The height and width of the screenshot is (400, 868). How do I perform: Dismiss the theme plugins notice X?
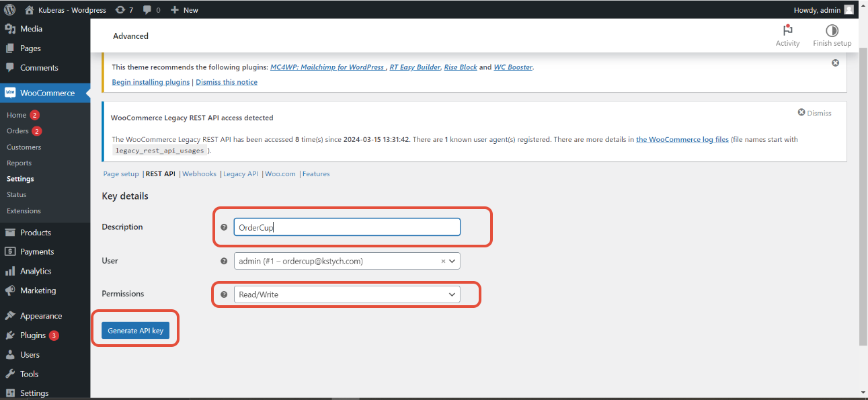[x=836, y=63]
